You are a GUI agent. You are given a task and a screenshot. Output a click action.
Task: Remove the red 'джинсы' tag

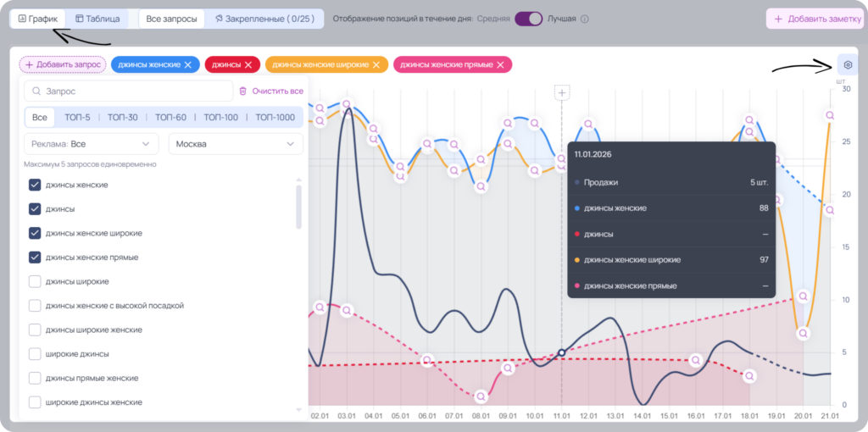coord(248,64)
